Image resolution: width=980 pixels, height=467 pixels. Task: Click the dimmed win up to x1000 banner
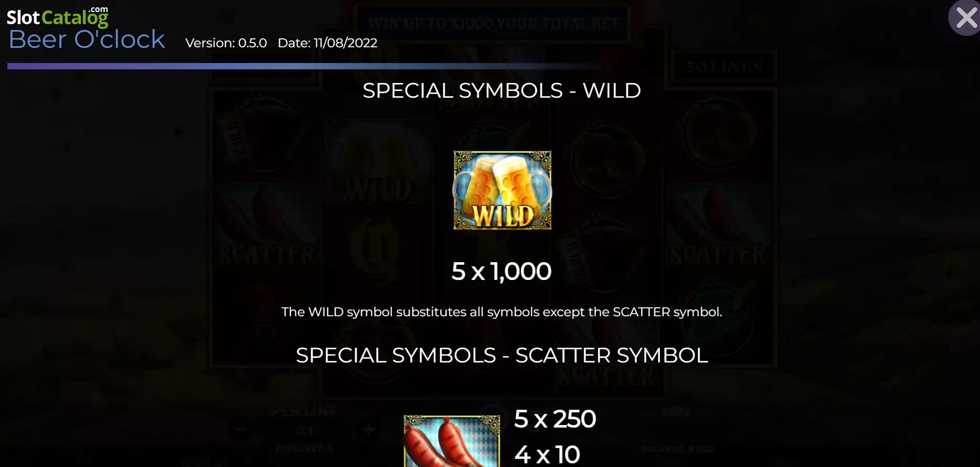493,23
